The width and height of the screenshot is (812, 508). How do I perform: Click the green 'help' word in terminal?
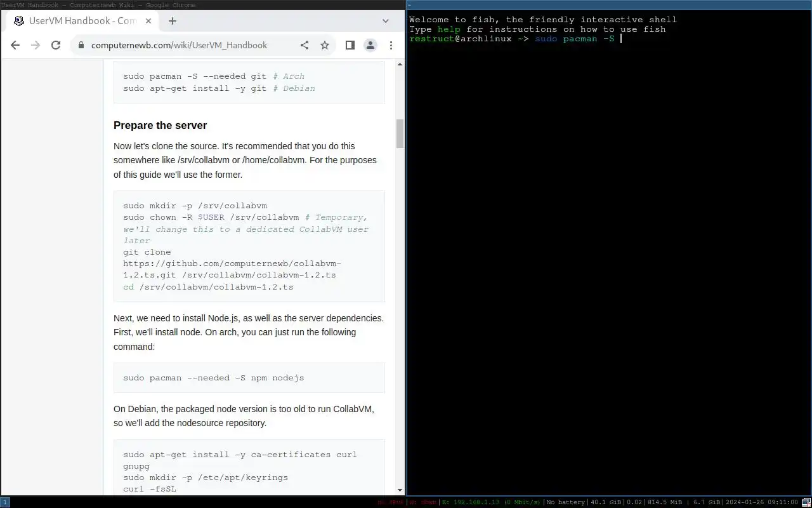click(x=449, y=29)
